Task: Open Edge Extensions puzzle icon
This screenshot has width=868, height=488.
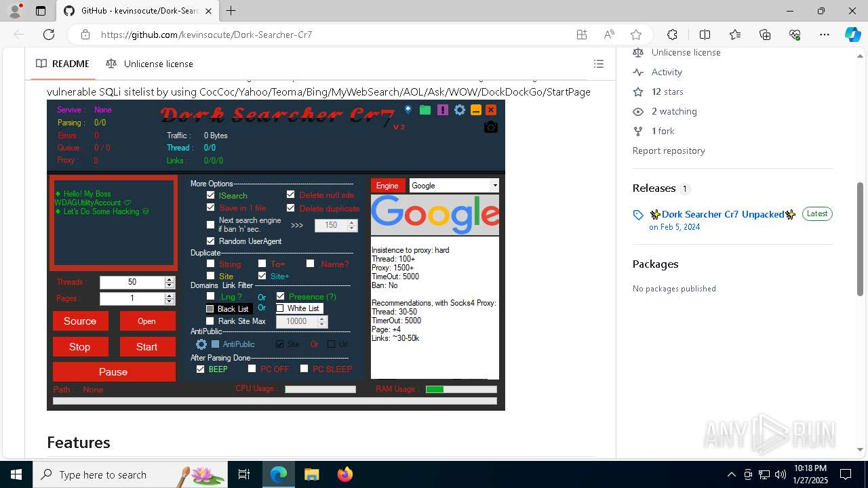Action: pyautogui.click(x=672, y=35)
